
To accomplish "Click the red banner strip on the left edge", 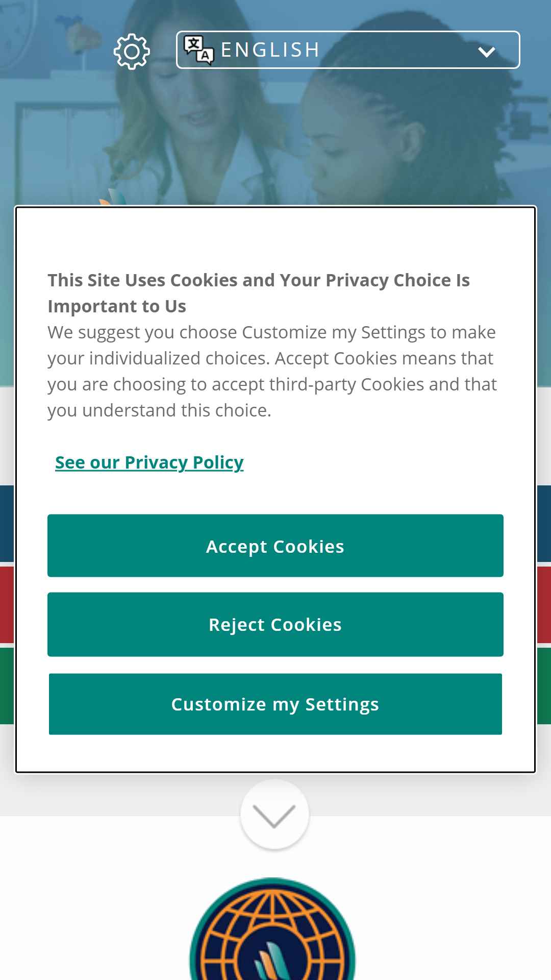I will (7, 604).
